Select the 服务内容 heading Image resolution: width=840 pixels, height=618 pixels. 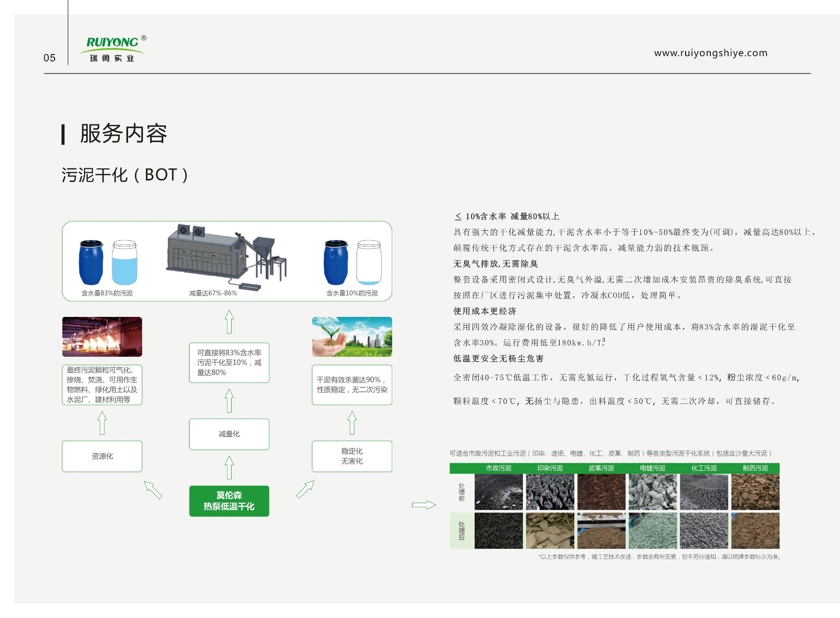(123, 134)
